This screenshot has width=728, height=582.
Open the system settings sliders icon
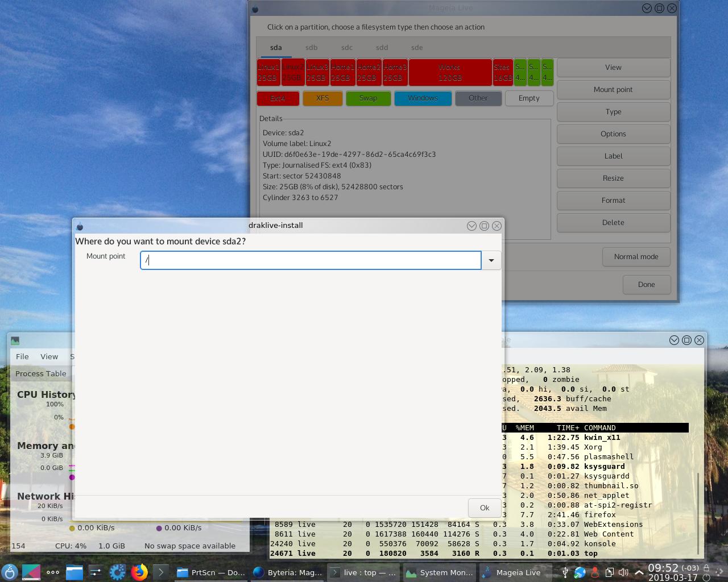(96, 572)
